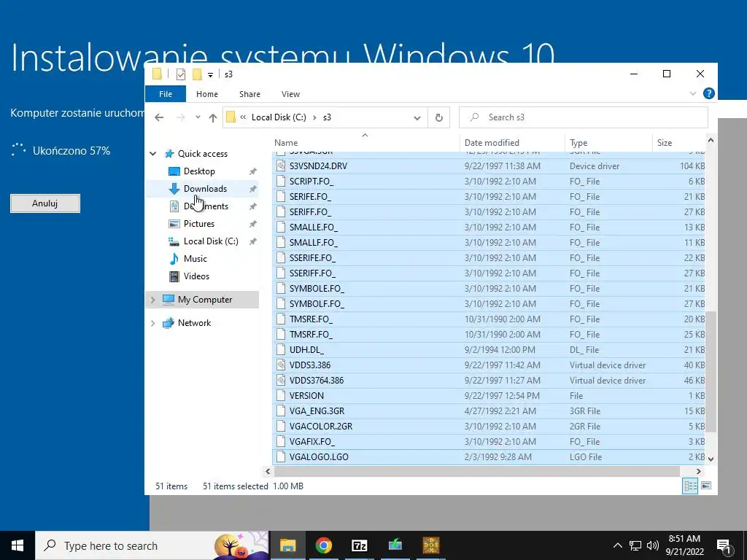
Task: Click the taskbar search box
Action: pyautogui.click(x=152, y=545)
